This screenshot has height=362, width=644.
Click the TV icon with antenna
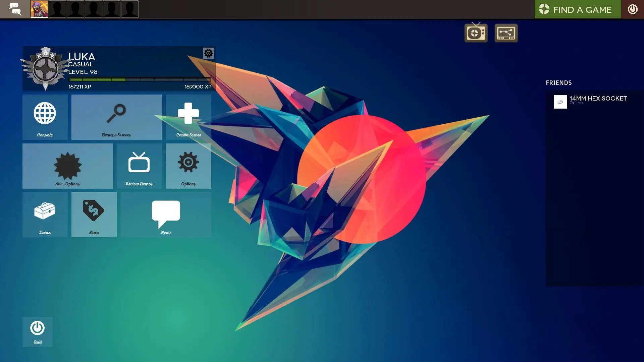click(x=476, y=33)
